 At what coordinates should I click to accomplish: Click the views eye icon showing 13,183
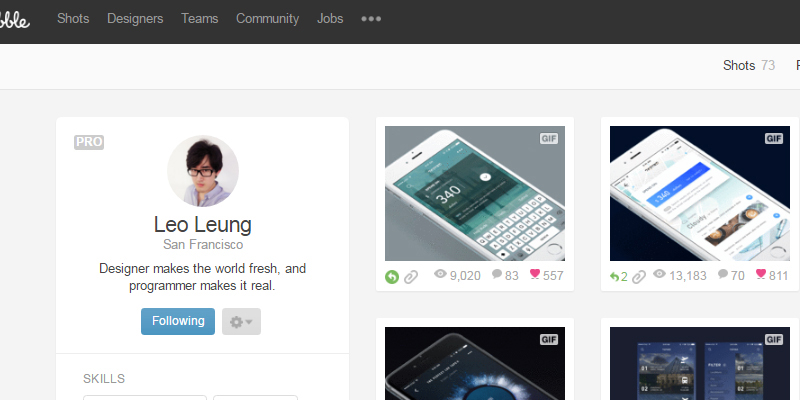pyautogui.click(x=660, y=274)
